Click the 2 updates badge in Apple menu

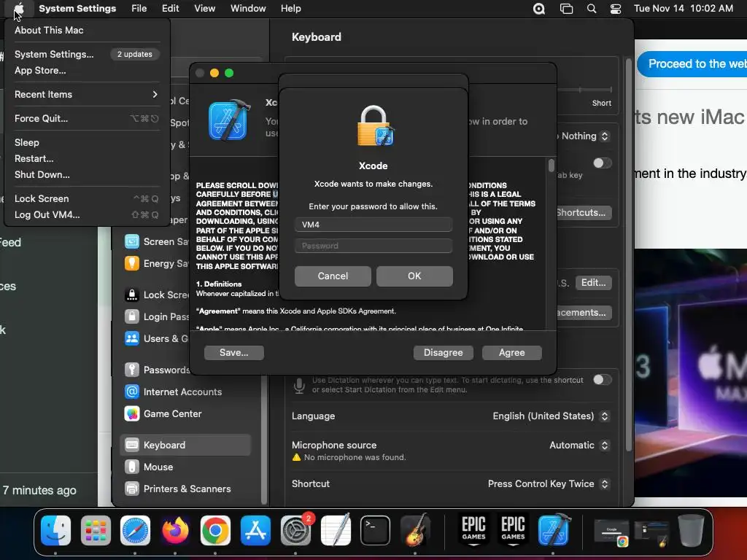135,54
